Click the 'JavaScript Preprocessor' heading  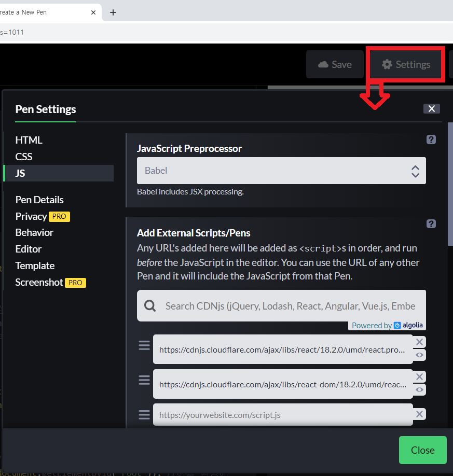189,148
